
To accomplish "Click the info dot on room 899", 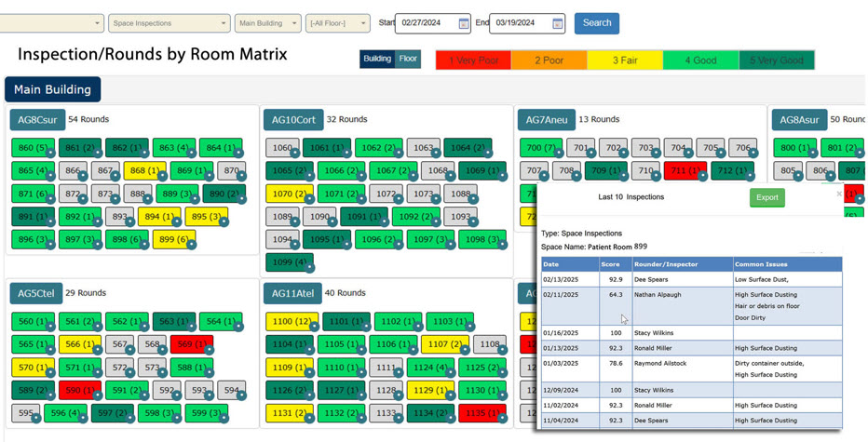I will click(193, 245).
